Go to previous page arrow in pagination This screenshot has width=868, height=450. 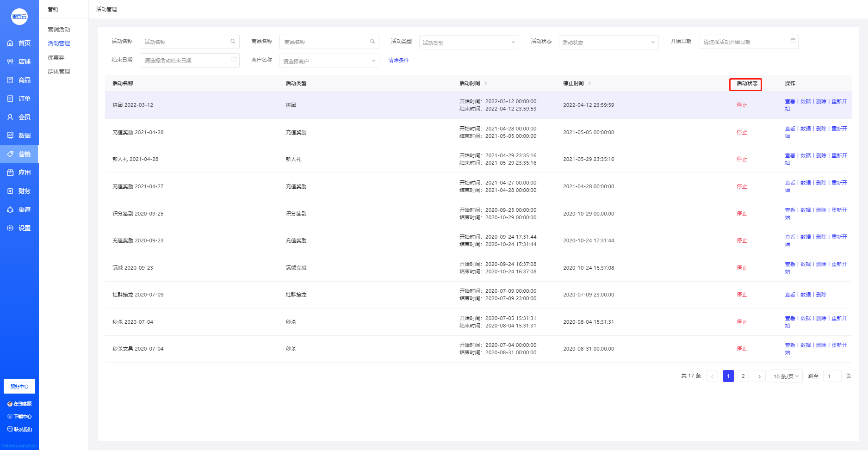click(x=712, y=376)
